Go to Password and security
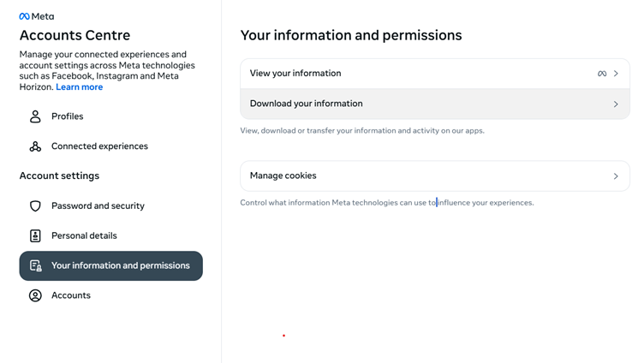The image size is (644, 363). click(x=110, y=205)
